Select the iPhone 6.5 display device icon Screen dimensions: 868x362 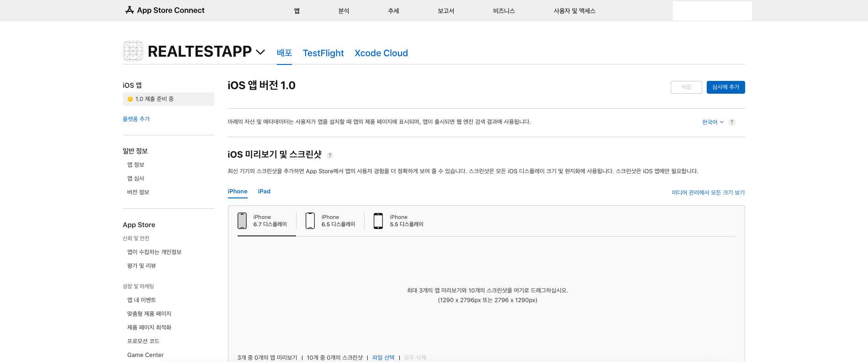[x=310, y=221]
